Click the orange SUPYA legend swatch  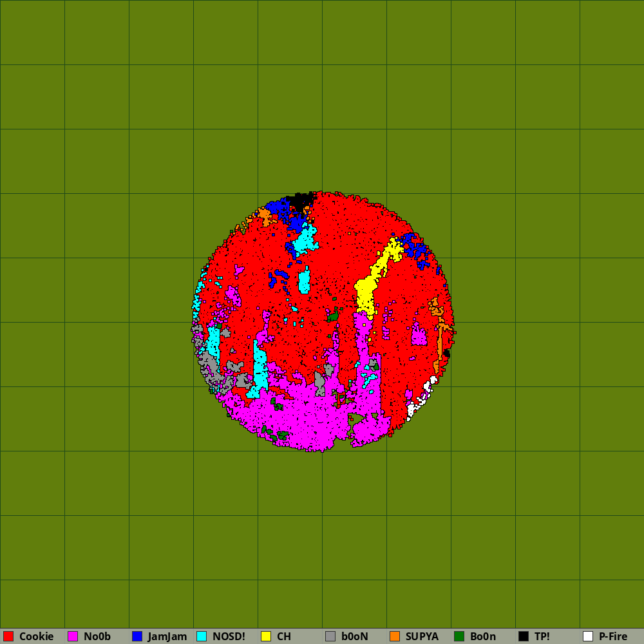click(x=395, y=636)
